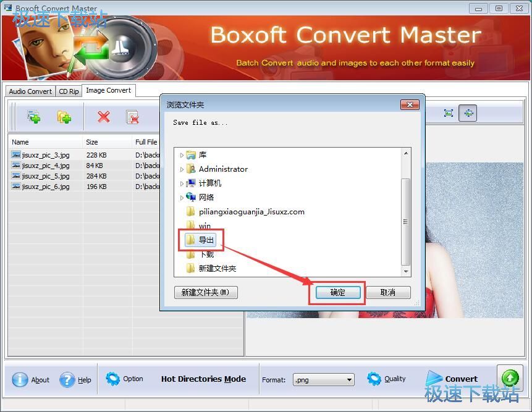This screenshot has height=412, width=532.
Task: Switch to the CD Rip tab
Action: pyautogui.click(x=69, y=91)
